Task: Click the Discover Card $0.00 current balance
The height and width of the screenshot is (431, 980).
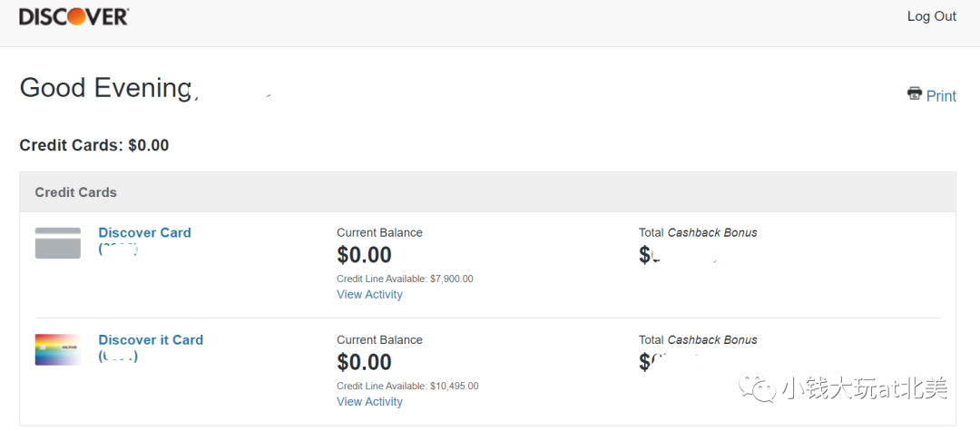Action: click(365, 255)
